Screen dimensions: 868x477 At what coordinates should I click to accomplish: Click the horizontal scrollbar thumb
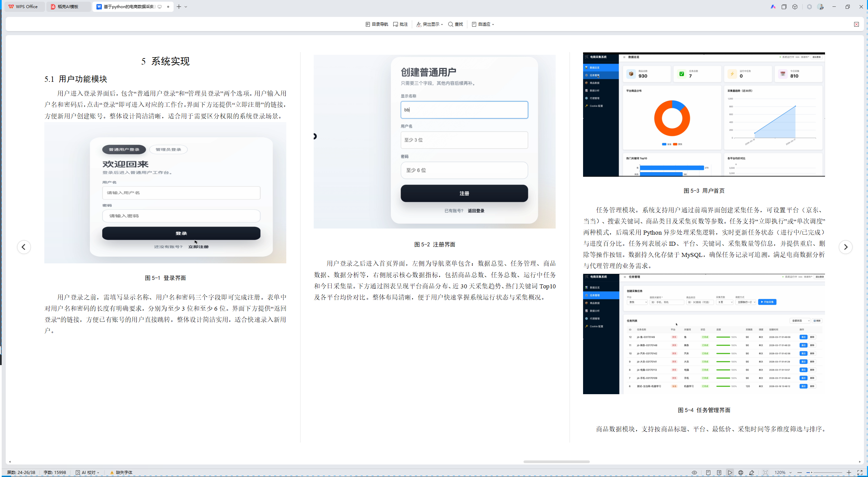(x=556, y=461)
